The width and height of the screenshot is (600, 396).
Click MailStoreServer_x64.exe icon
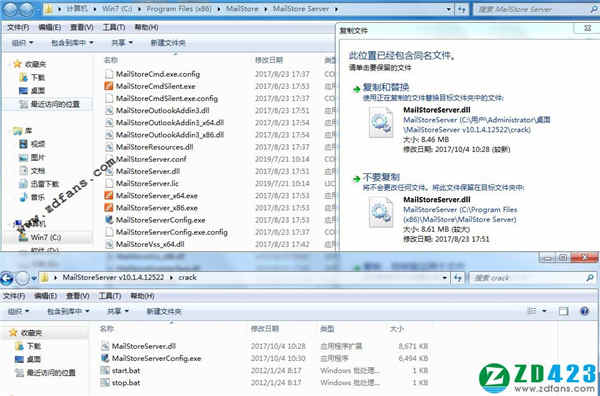pyautogui.click(x=109, y=196)
